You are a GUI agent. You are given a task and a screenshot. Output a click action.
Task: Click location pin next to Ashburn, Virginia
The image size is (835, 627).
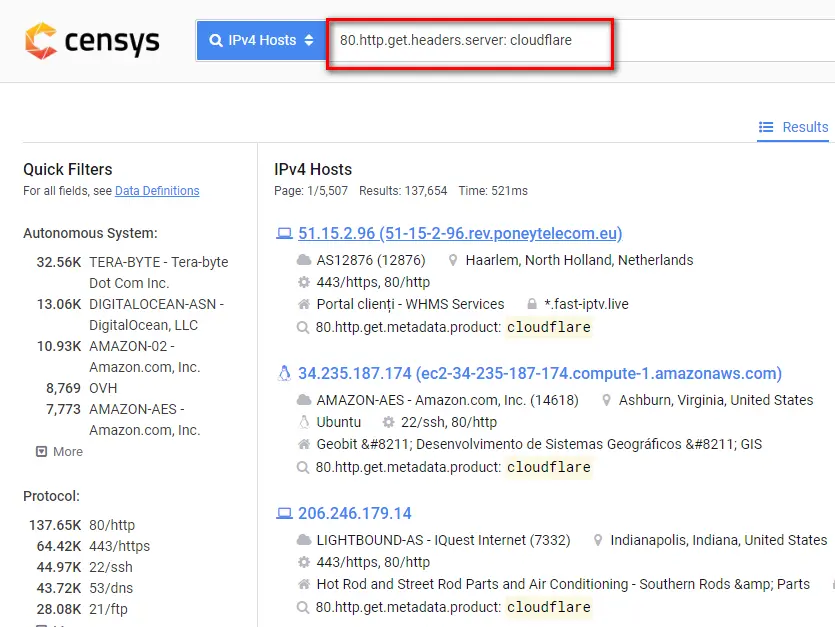606,400
